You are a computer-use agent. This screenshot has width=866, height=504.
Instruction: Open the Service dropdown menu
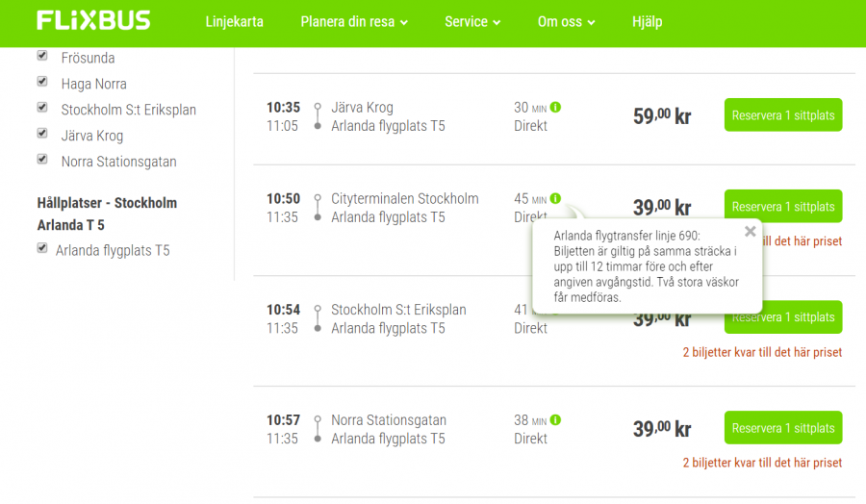[x=472, y=22]
